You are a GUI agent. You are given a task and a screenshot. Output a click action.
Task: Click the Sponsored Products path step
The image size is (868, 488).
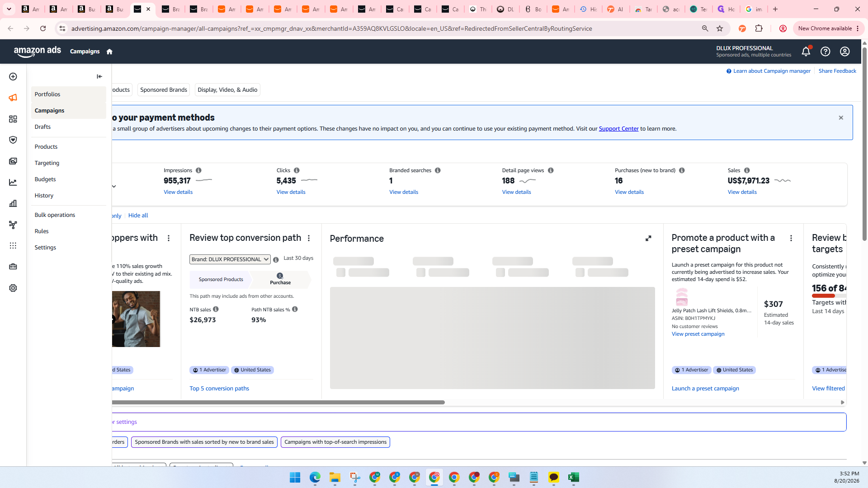tap(221, 280)
